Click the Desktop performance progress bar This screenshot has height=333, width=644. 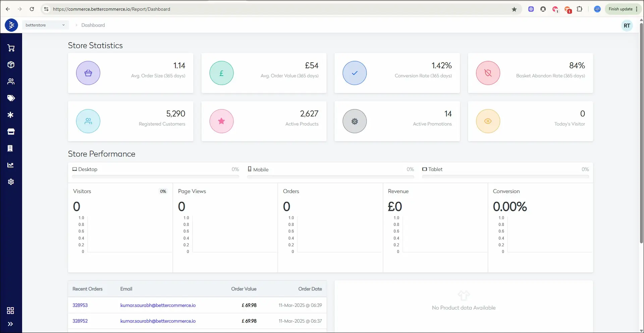(x=155, y=177)
